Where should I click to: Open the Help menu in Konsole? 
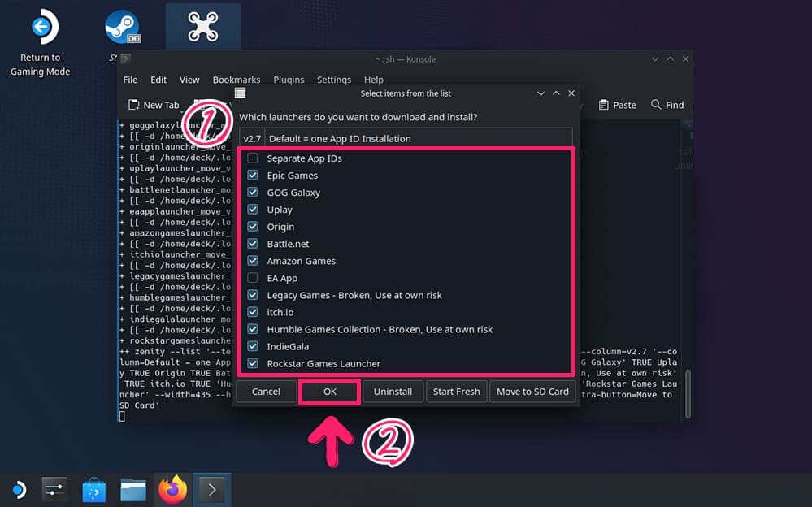pos(373,80)
